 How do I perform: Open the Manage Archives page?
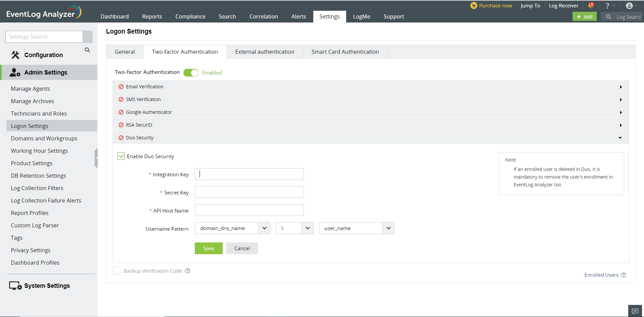point(33,101)
